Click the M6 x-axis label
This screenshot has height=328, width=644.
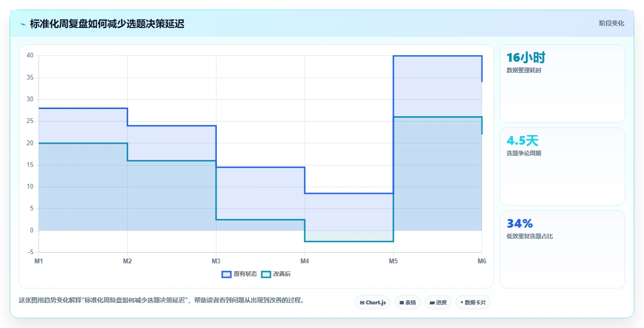point(482,261)
